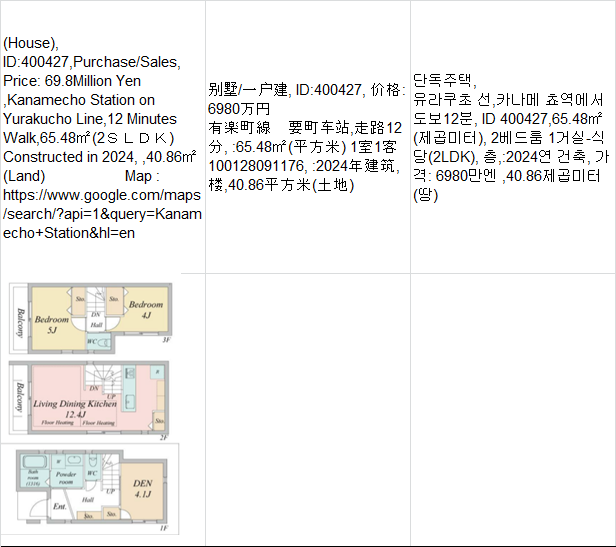Select the Chinese property description cell
Viewport: 616px width, 547px height.
tap(307, 137)
